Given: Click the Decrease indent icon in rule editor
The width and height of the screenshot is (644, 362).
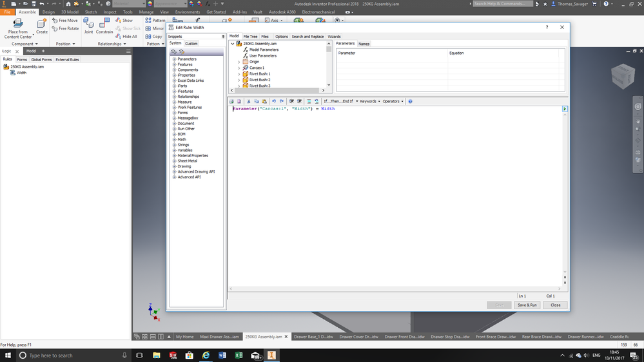Looking at the screenshot, I should (x=299, y=101).
